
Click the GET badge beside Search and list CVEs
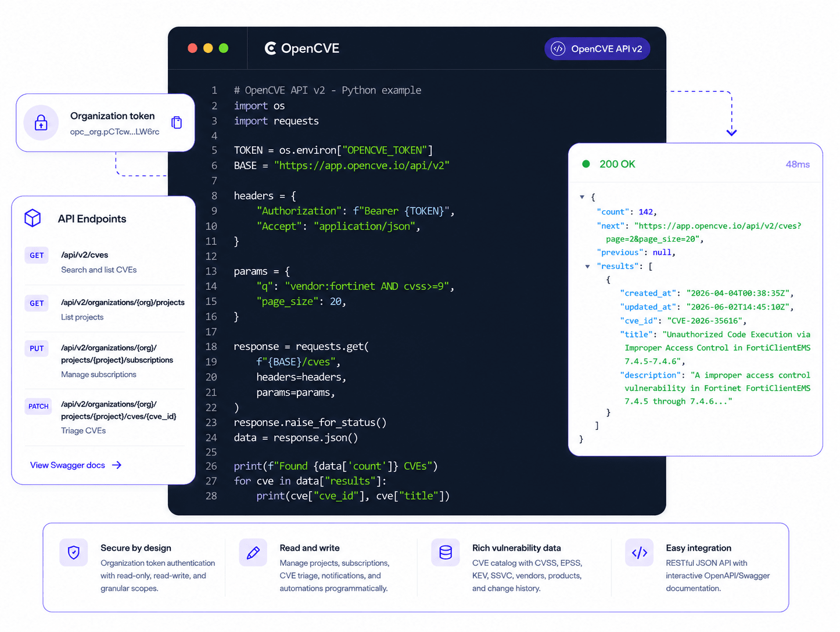pyautogui.click(x=37, y=256)
